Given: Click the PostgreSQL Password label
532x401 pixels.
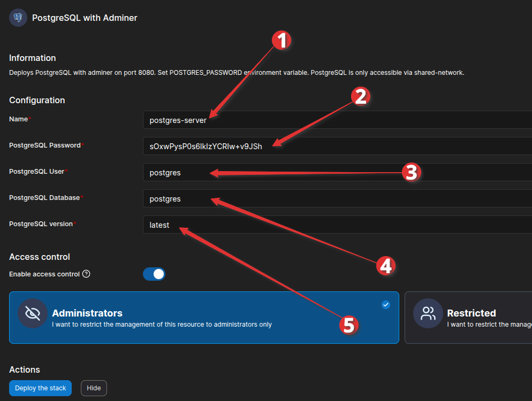Looking at the screenshot, I should (x=45, y=145).
